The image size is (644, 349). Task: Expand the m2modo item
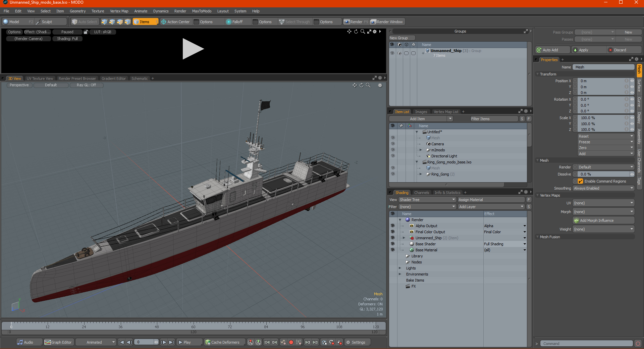point(421,150)
